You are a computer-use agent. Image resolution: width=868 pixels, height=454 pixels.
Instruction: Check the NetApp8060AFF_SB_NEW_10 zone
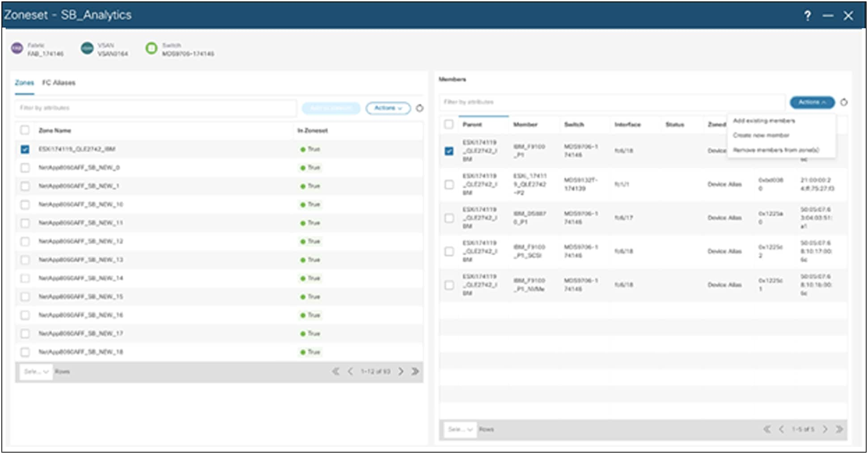pyautogui.click(x=25, y=205)
